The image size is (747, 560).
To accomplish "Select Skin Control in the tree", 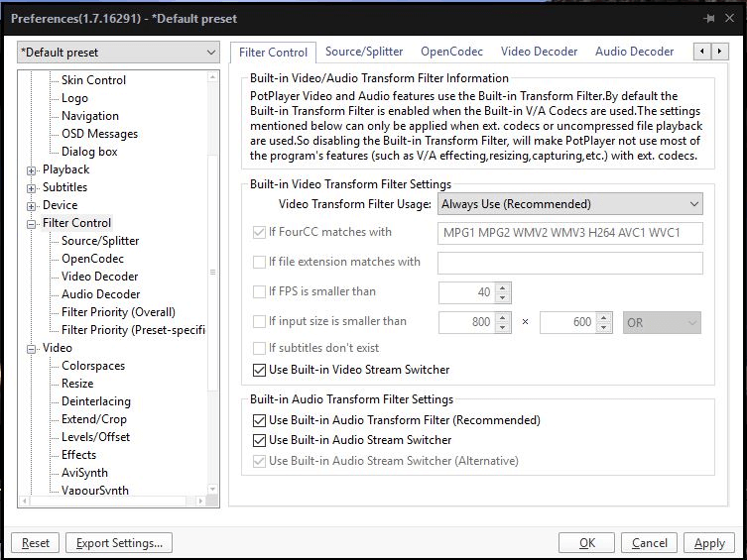I will point(93,80).
